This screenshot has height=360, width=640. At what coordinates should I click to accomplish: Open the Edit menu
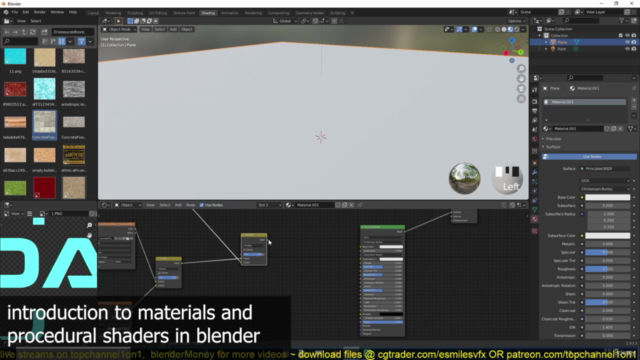(26, 12)
